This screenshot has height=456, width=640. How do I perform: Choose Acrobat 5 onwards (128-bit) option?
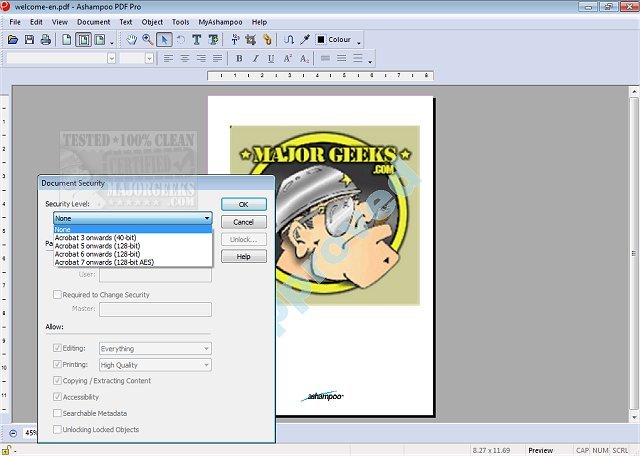[x=133, y=246]
